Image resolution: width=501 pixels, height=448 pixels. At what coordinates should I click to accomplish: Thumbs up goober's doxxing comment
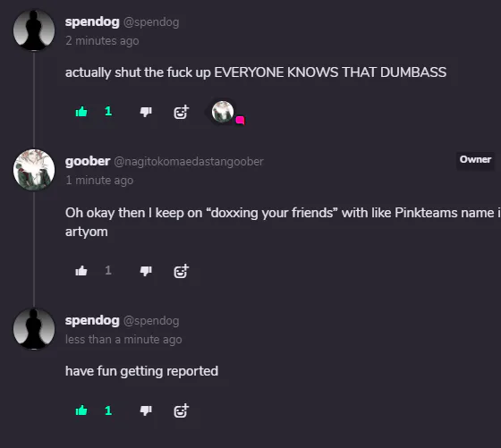(81, 271)
